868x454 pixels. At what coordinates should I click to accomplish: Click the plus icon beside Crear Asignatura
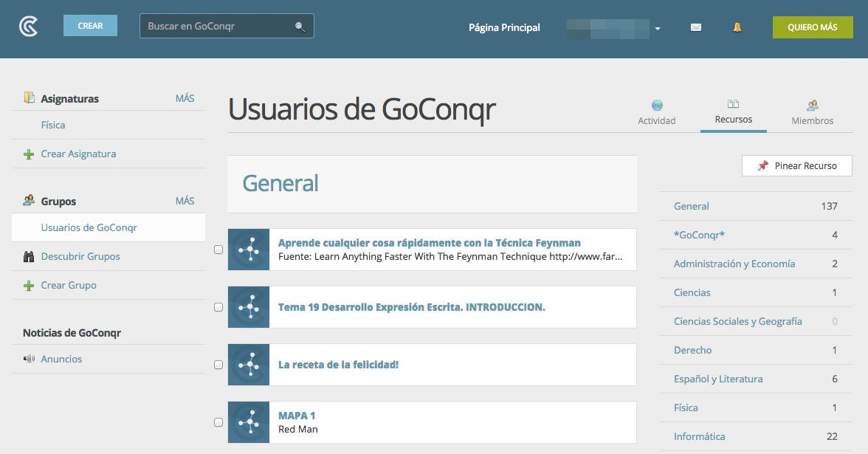click(29, 154)
